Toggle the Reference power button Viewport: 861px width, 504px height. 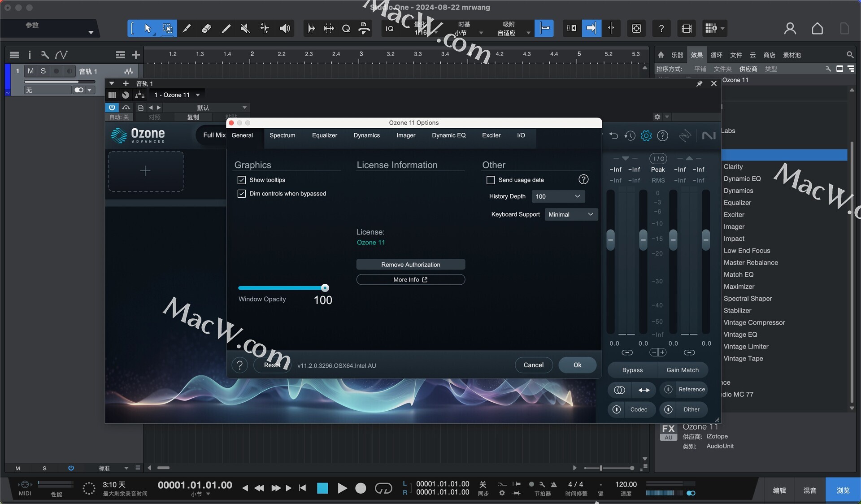point(668,389)
